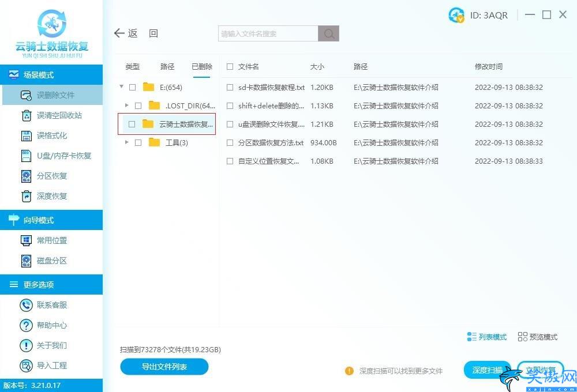The image size is (577, 392).
Task: Select the 云骑士数据恢复 folder tree row
Action: 167,125
